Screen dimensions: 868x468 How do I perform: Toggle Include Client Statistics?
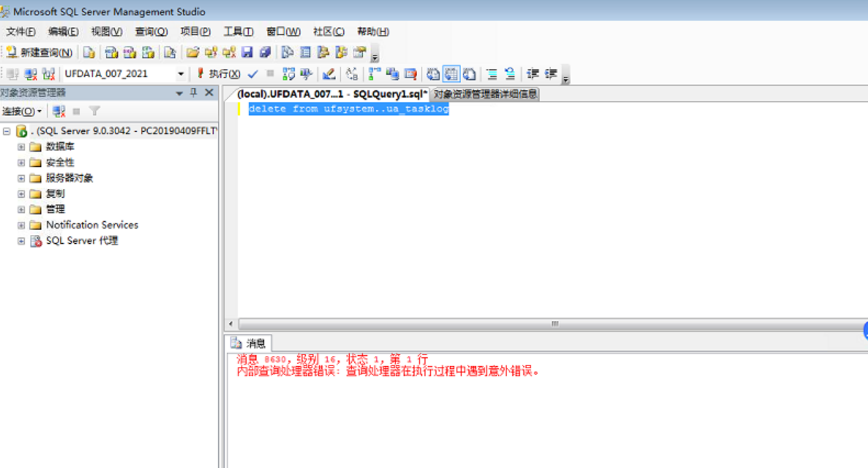pyautogui.click(x=392, y=74)
